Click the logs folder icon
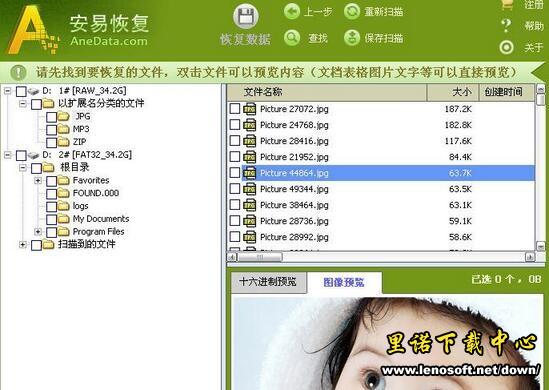 coord(63,206)
